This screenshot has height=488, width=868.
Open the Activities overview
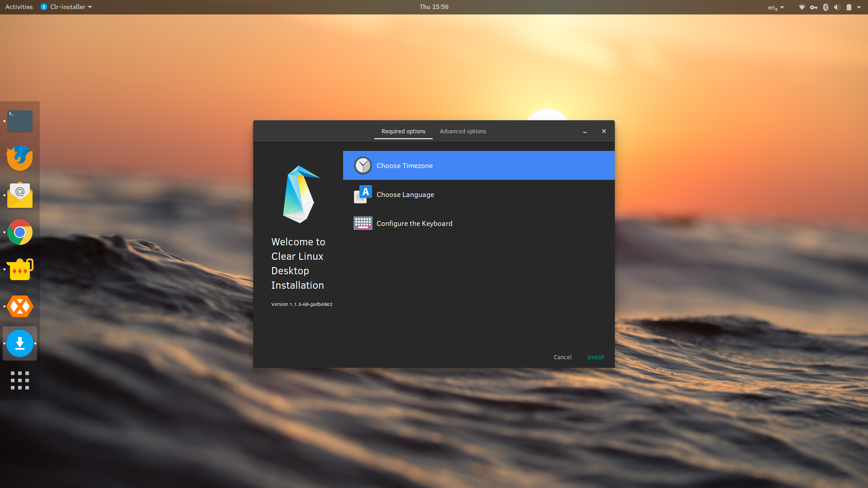click(19, 7)
